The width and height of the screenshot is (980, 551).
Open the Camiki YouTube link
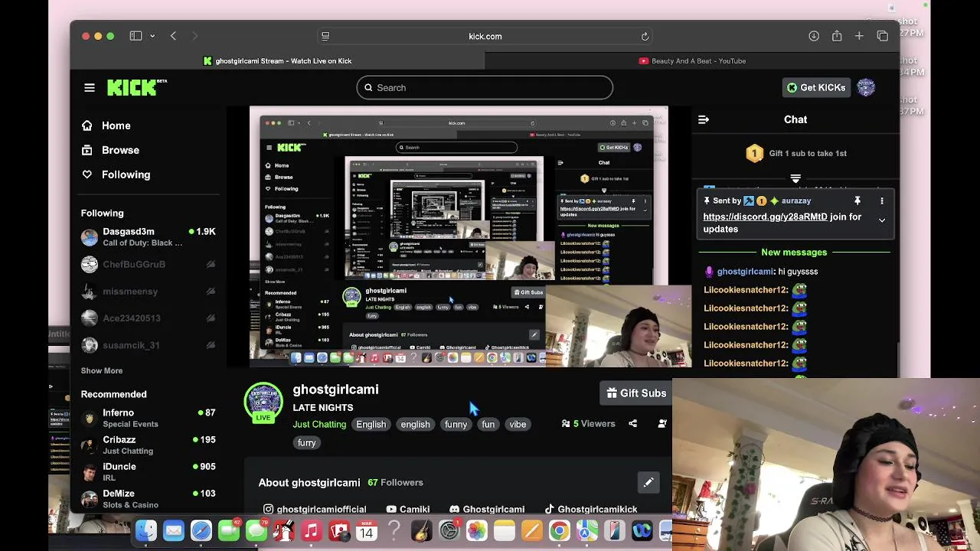coord(408,509)
